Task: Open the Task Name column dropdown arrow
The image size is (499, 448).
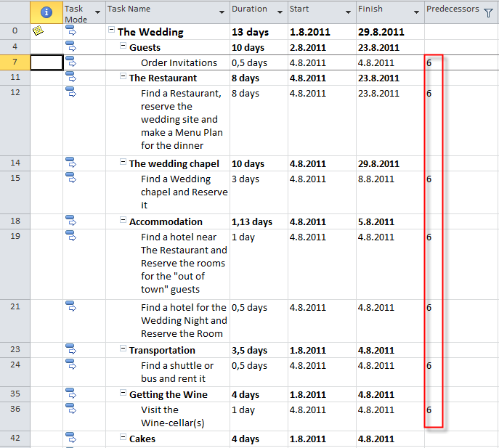Action: [221, 12]
